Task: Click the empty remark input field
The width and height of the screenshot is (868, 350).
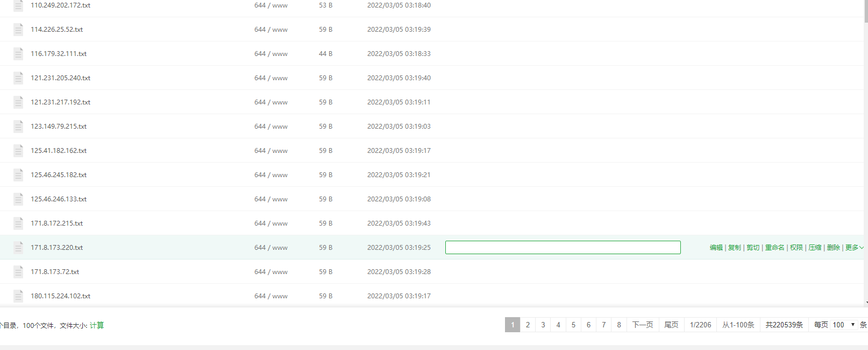Action: click(x=563, y=247)
